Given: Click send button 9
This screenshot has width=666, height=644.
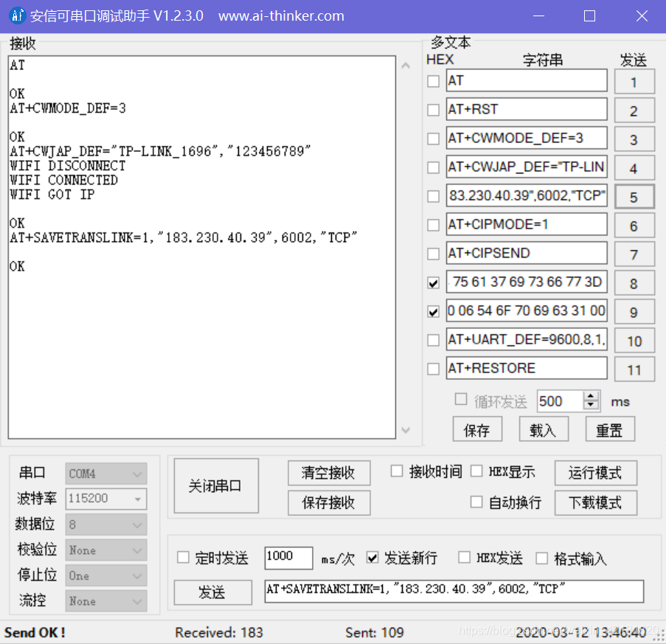Looking at the screenshot, I should (x=634, y=313).
